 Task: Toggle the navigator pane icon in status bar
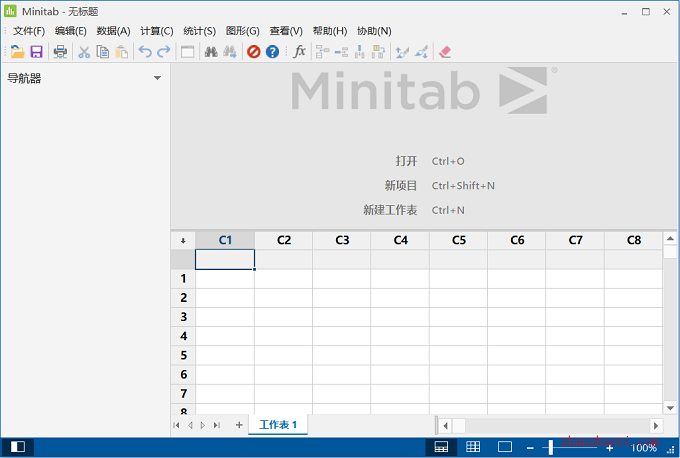click(18, 447)
